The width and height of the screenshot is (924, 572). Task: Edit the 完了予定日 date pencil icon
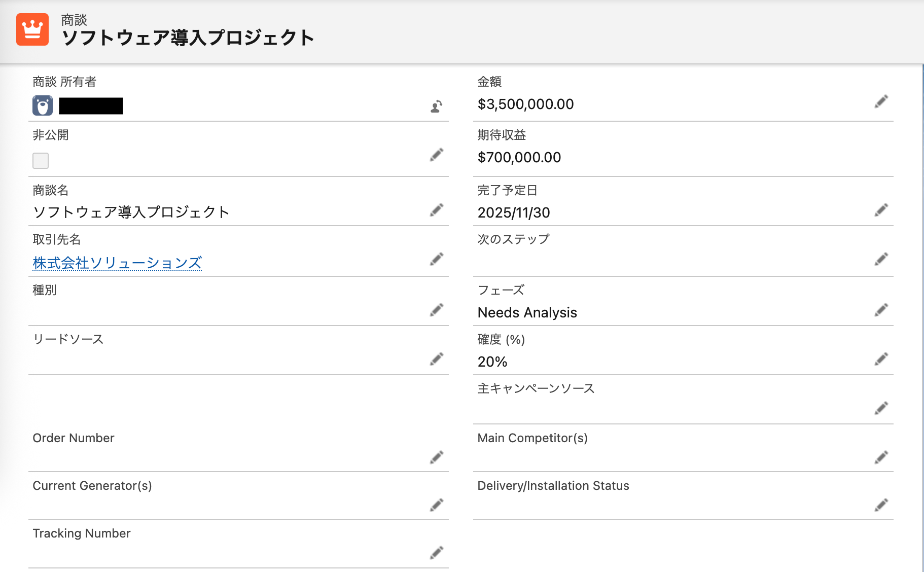coord(881,210)
